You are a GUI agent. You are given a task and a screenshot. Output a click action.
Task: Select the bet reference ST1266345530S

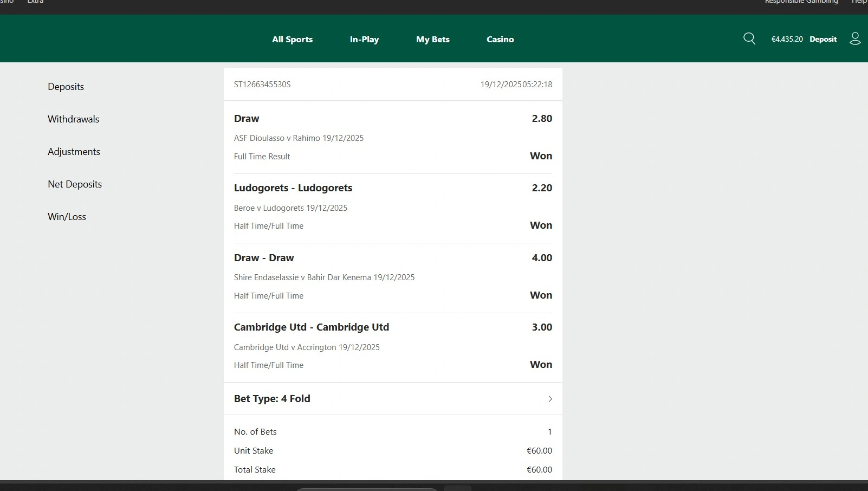262,85
